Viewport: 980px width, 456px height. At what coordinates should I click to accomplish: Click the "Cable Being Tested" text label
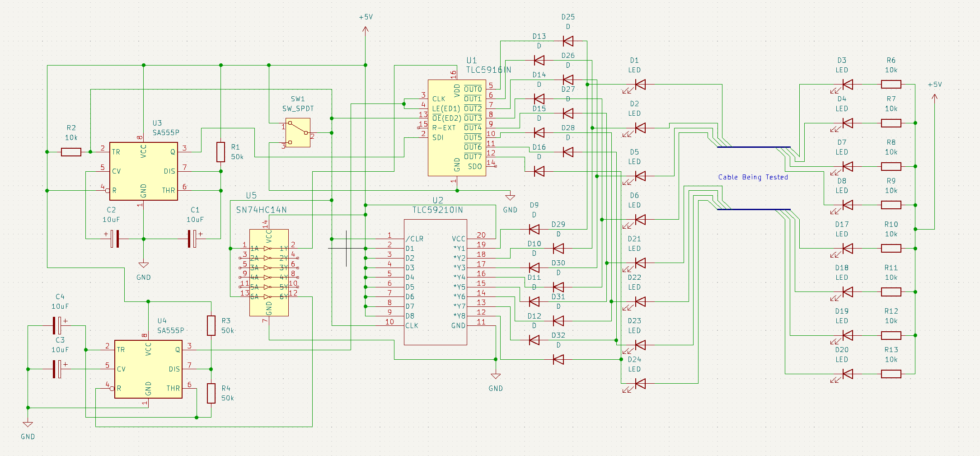pos(753,177)
